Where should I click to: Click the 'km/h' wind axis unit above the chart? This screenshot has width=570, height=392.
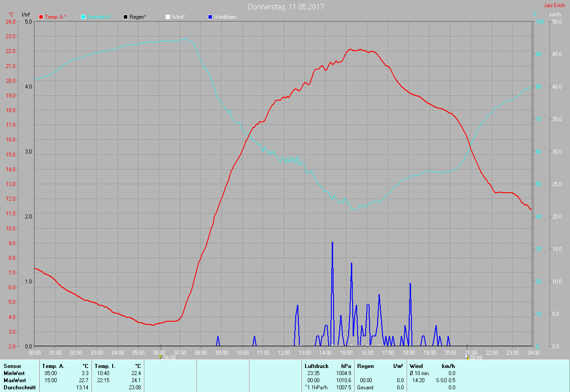coord(555,15)
